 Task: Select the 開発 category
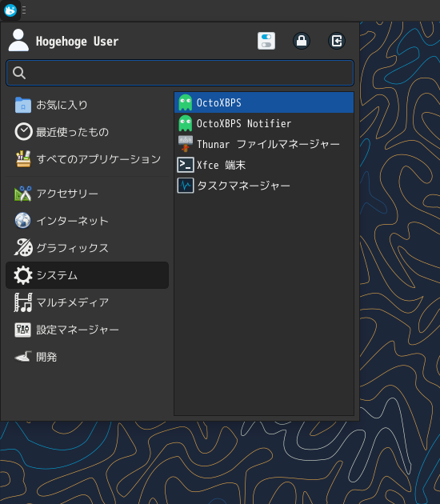[87, 357]
